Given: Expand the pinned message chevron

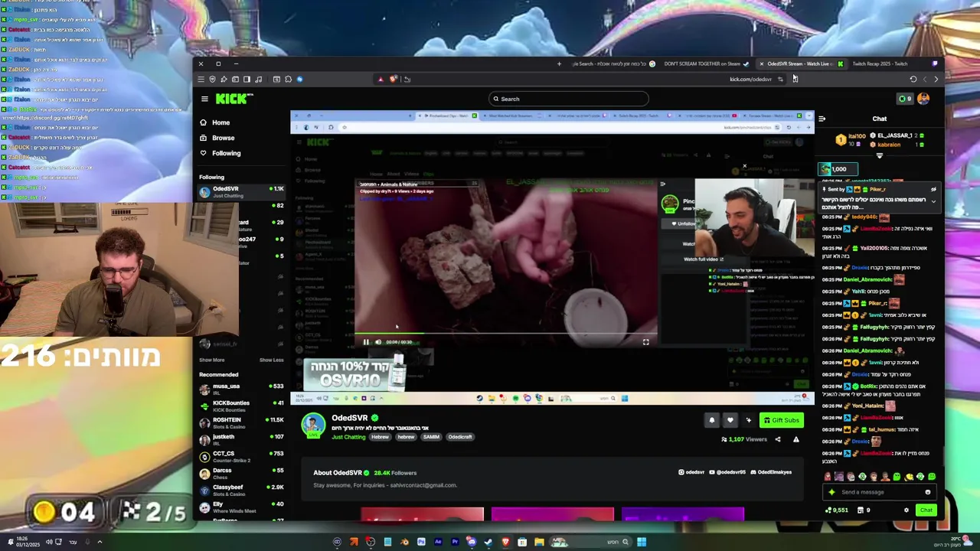Looking at the screenshot, I should (x=933, y=201).
